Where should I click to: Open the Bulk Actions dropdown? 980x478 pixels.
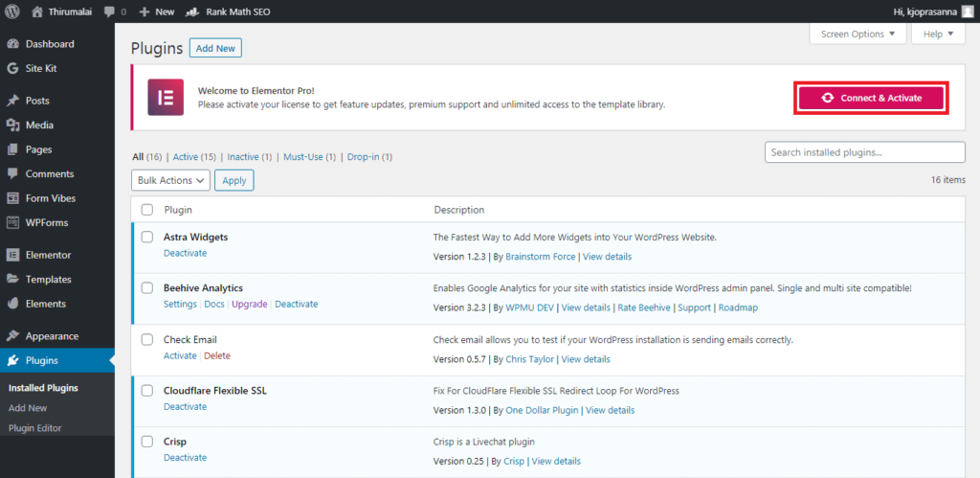(170, 180)
